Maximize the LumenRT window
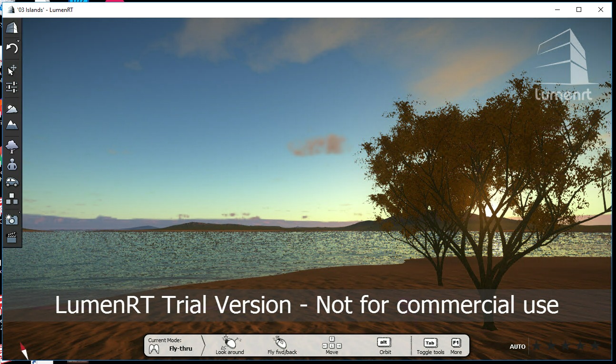 (x=579, y=10)
